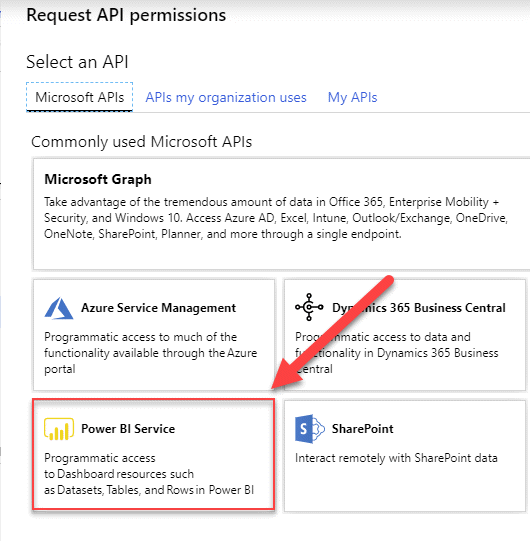Click 'as Datasets, Tables, and Rows in Power BI' text
This screenshot has height=541, width=530.
pos(149,490)
